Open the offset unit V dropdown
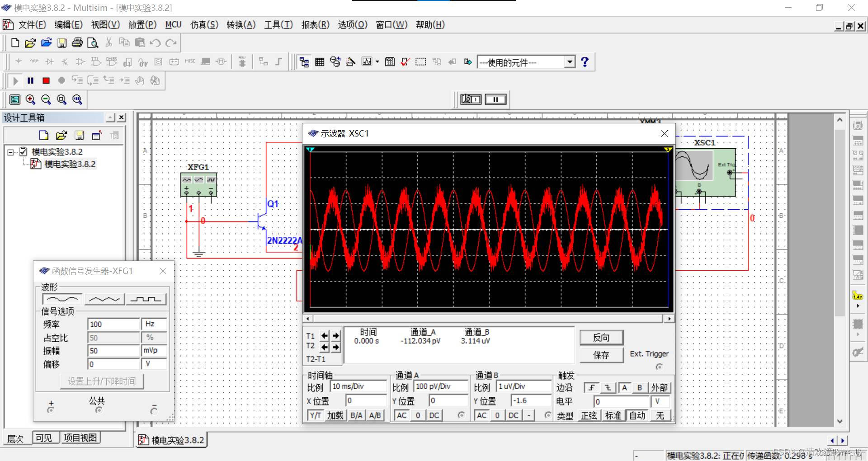 (x=154, y=364)
